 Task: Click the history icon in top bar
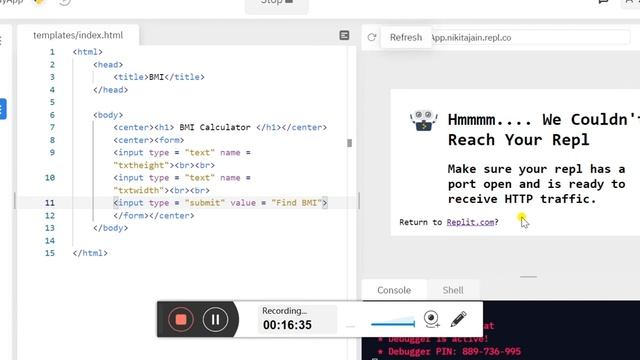(64, 2)
